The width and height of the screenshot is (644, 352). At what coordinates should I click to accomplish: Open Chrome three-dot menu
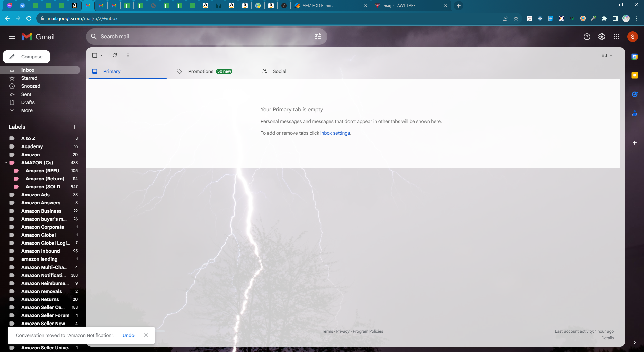tap(637, 18)
